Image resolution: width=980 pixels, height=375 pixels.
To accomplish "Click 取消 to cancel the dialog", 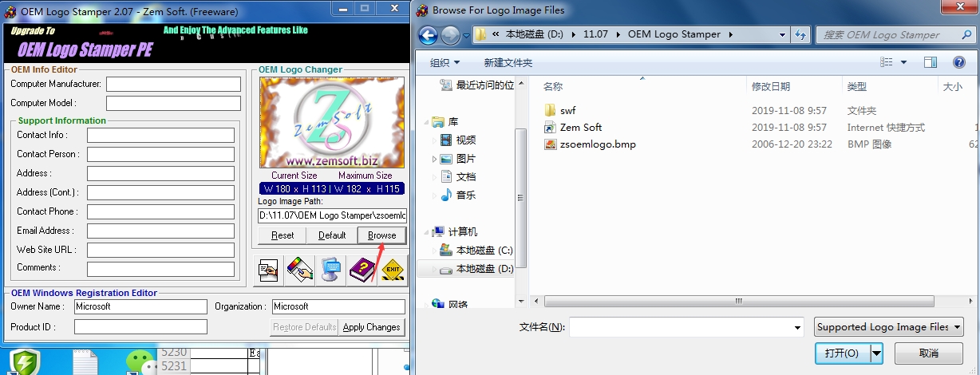I will (x=929, y=353).
